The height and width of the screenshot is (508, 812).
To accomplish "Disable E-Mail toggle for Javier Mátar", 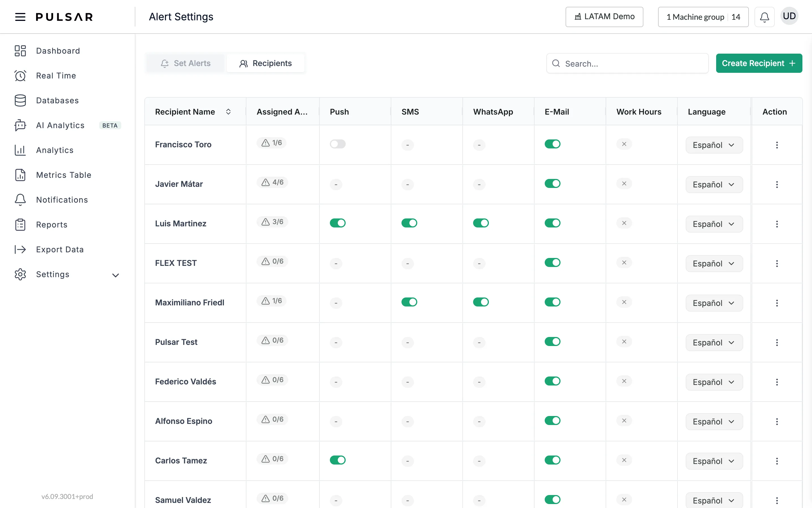I will [552, 183].
